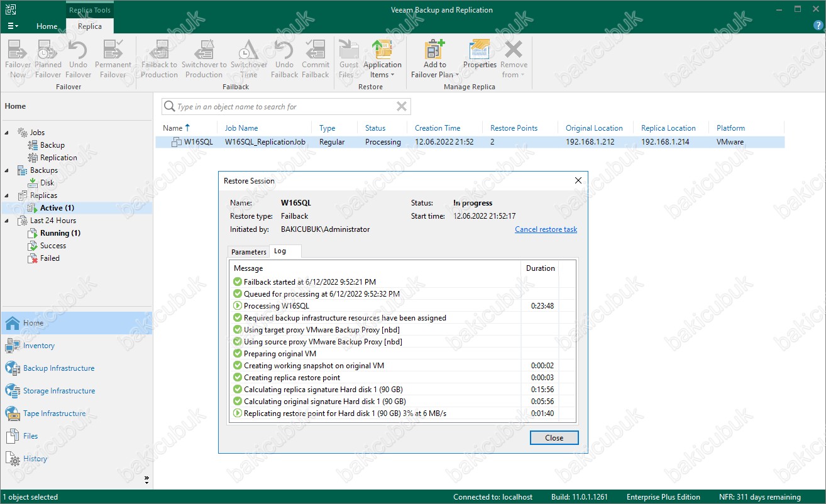826x504 pixels.
Task: Open replica Properties from the ribbon
Action: pos(480,54)
